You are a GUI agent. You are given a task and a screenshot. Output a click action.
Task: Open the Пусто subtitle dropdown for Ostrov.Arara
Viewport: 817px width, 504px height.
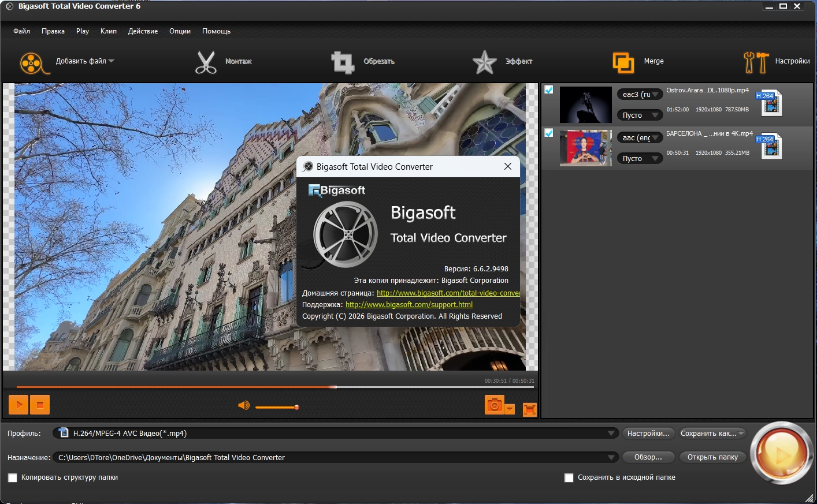click(640, 115)
